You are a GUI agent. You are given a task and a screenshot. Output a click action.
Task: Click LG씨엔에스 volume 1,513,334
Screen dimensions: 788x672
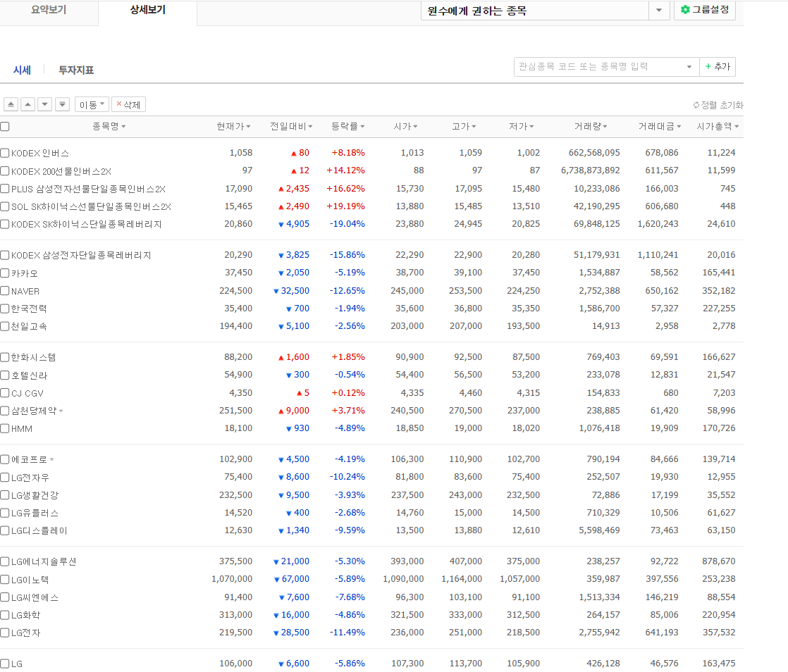(x=599, y=597)
